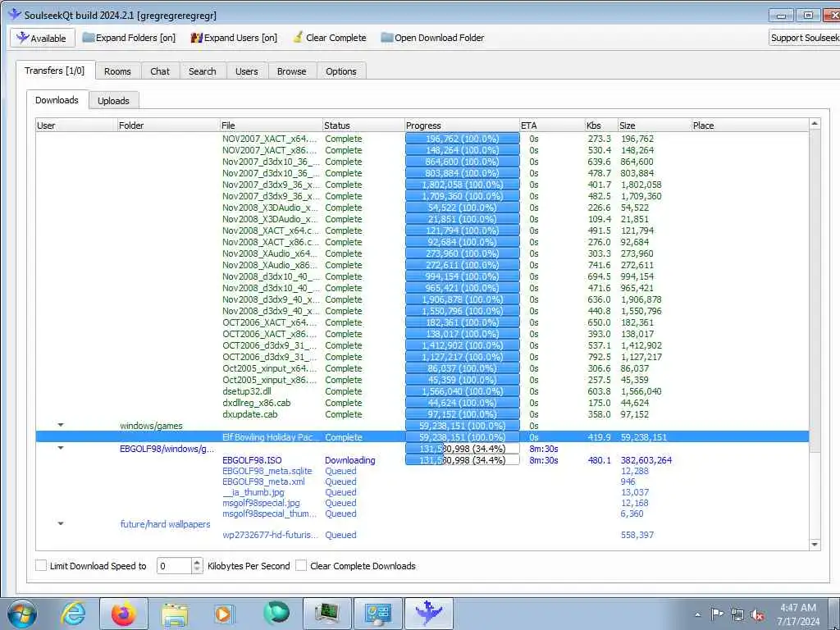Enable Limit Download Speed checkbox
840x630 pixels.
(41, 566)
